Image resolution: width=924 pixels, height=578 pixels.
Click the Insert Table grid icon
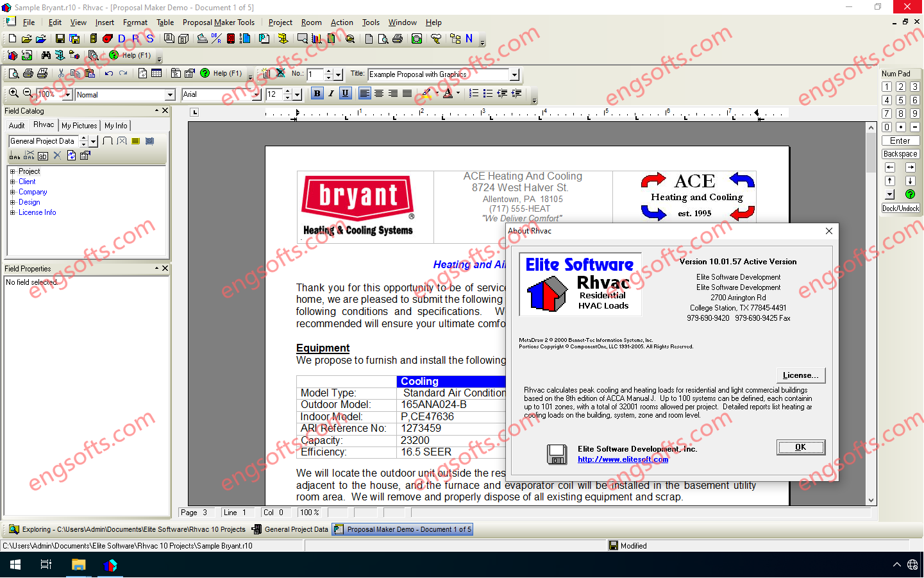pos(156,74)
